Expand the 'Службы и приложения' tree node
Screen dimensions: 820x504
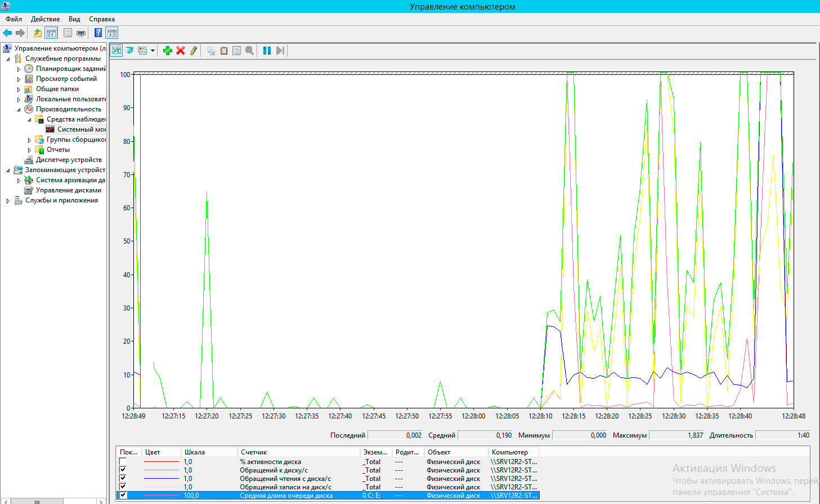click(x=8, y=201)
